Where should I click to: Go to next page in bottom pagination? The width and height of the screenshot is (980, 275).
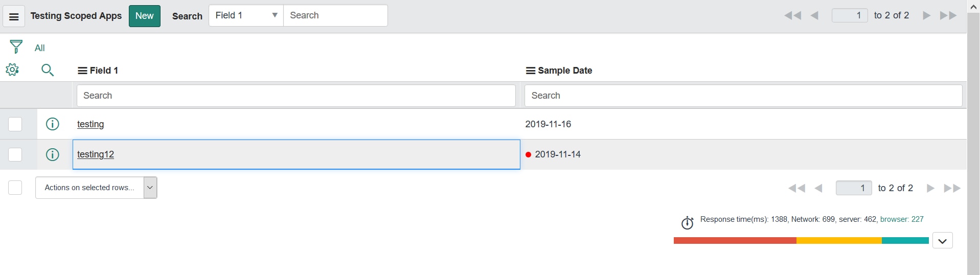[x=930, y=188]
